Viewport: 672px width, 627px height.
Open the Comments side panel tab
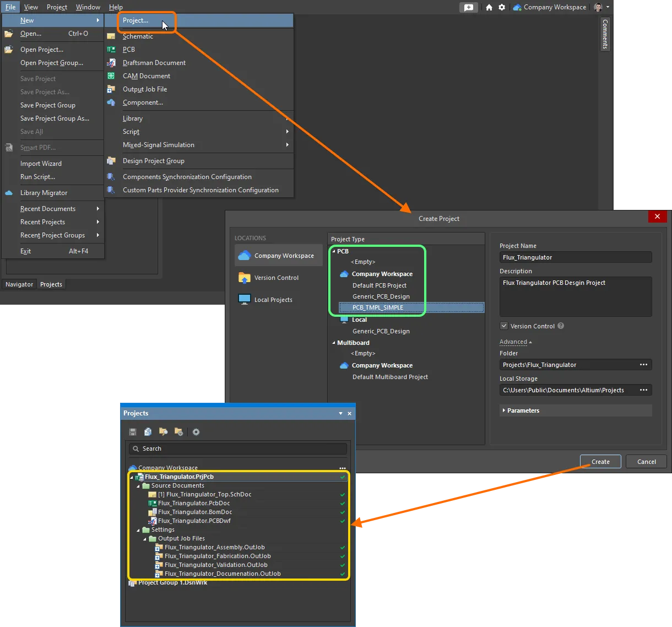point(605,34)
